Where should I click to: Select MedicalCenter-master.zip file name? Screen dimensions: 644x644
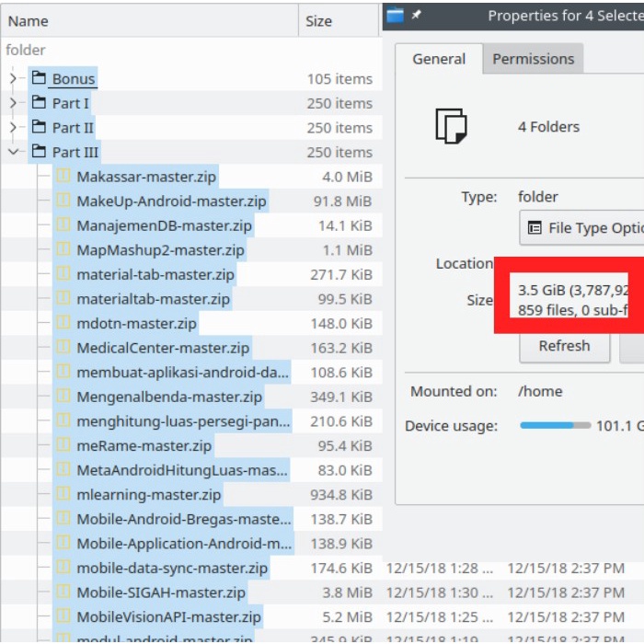[163, 348]
